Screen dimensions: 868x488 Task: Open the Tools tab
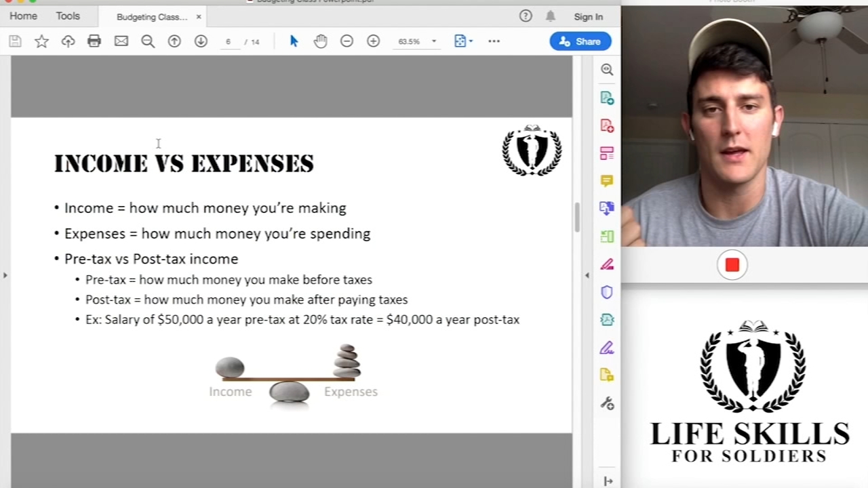pos(68,16)
